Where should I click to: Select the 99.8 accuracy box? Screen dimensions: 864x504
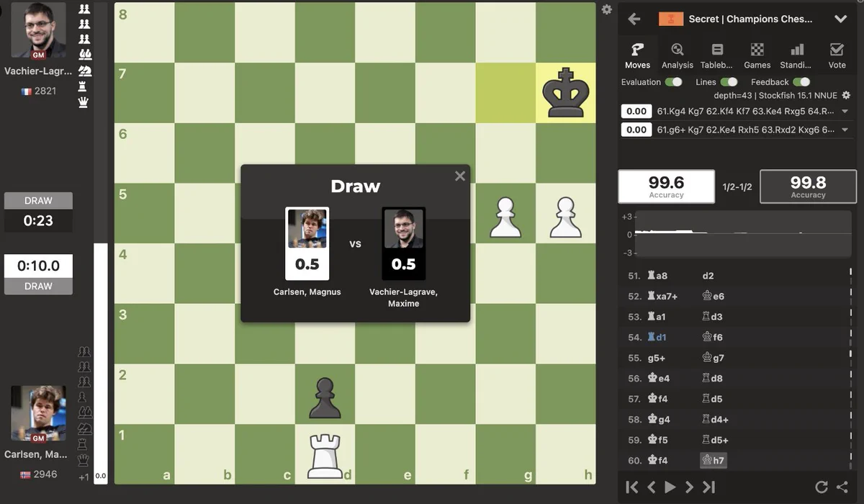pos(808,186)
